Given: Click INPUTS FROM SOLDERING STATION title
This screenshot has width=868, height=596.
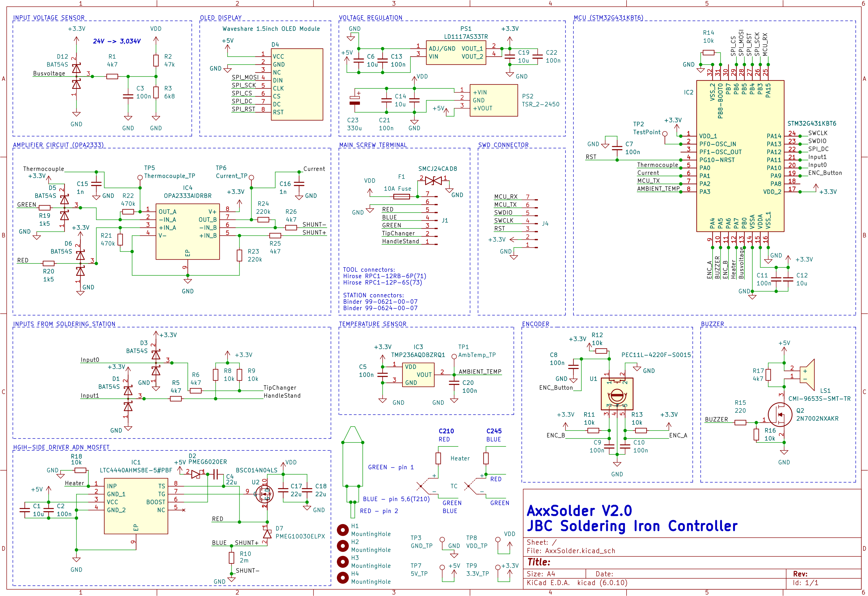Looking at the screenshot, I should pyautogui.click(x=64, y=324).
